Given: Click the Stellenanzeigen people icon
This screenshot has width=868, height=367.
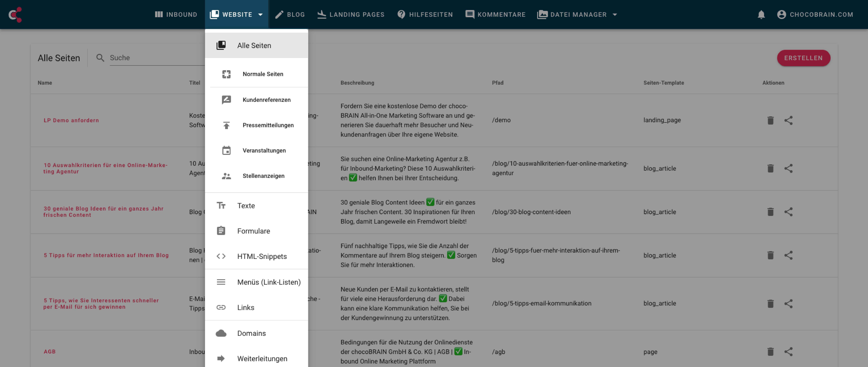Looking at the screenshot, I should 226,176.
